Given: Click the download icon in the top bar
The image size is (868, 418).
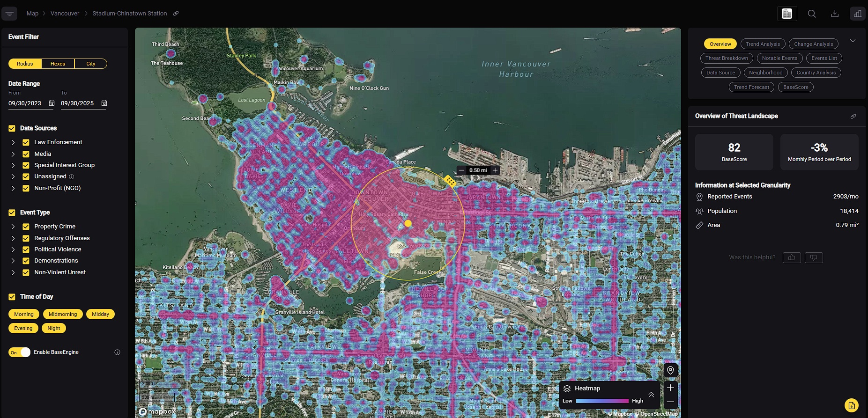Looking at the screenshot, I should (835, 14).
